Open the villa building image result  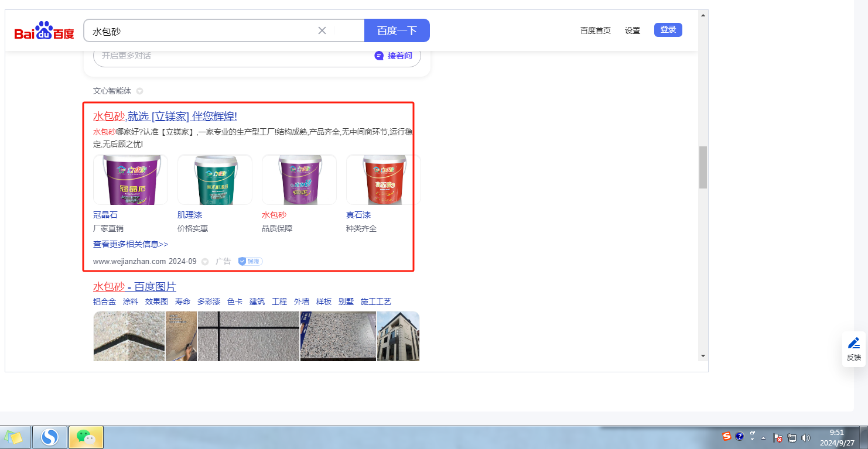click(398, 336)
